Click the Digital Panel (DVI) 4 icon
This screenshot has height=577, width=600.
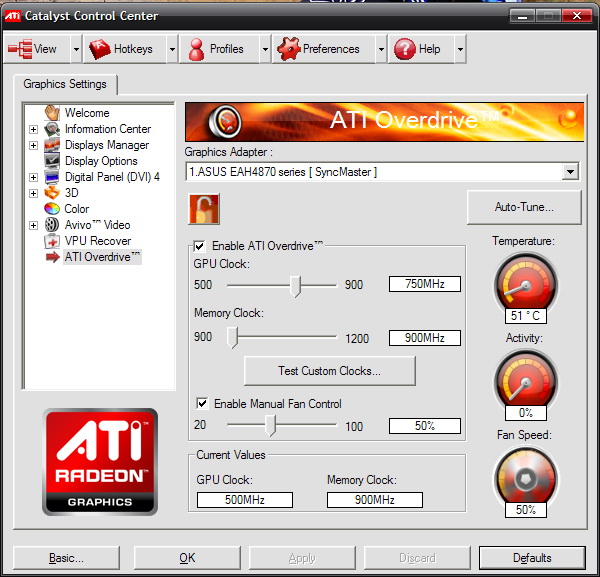(x=52, y=177)
